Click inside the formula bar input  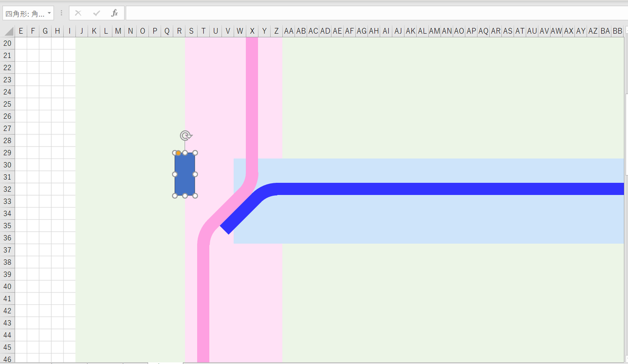pos(376,13)
